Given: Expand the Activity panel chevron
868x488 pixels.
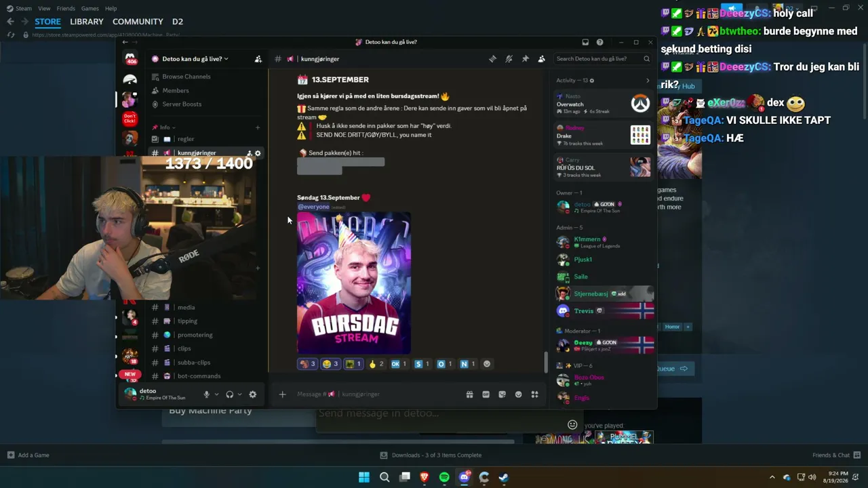Looking at the screenshot, I should [647, 81].
